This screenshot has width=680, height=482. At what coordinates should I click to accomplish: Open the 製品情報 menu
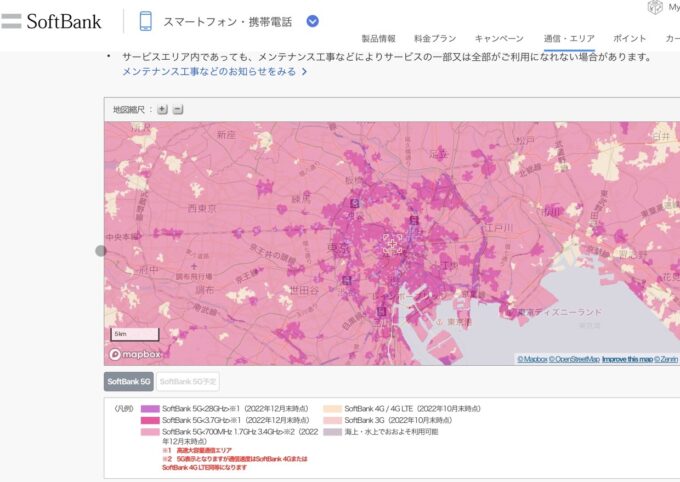click(378, 39)
